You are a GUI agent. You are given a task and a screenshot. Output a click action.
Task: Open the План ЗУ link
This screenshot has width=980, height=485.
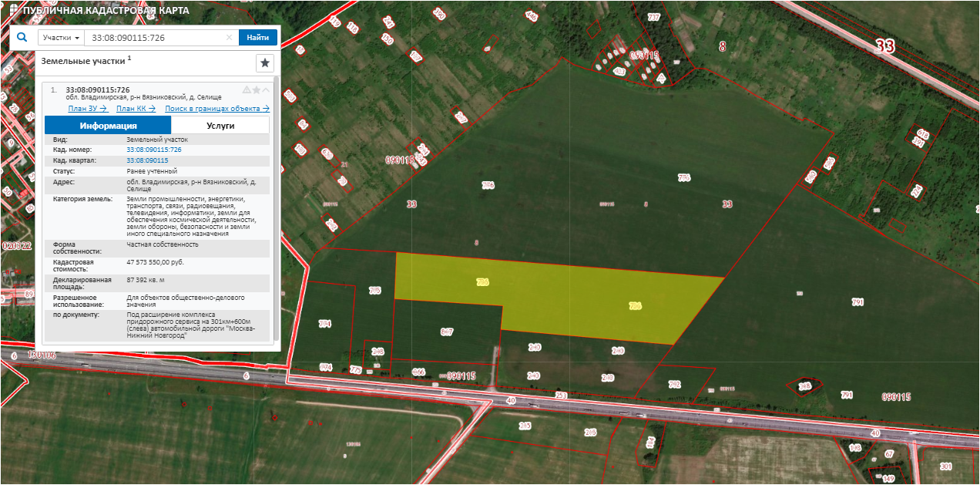tap(87, 109)
